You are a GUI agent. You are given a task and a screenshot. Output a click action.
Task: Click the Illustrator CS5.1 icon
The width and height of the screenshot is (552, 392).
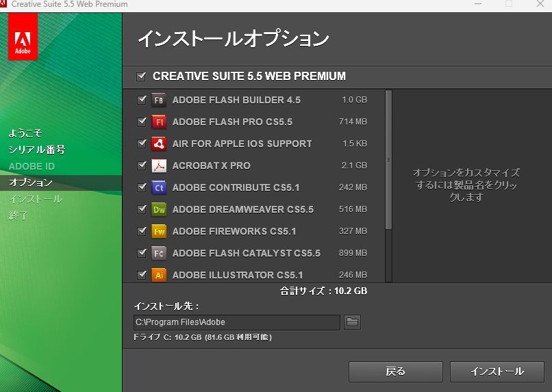(159, 275)
